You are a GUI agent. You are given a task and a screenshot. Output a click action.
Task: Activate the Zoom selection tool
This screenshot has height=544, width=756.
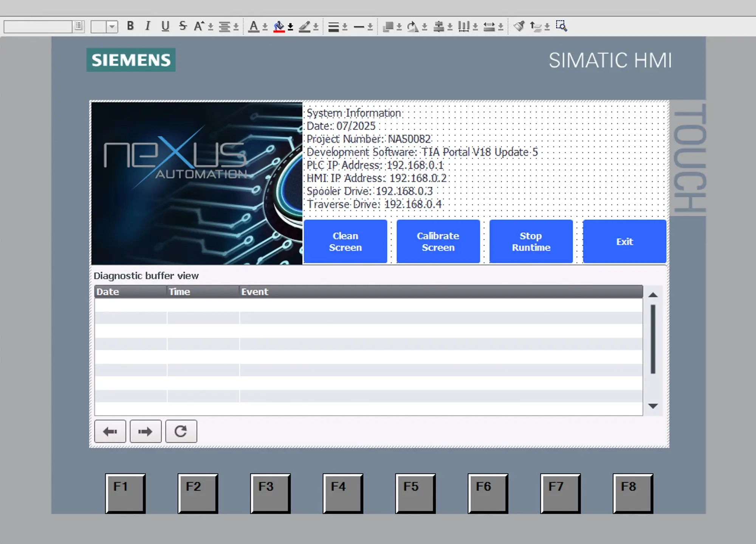(562, 26)
